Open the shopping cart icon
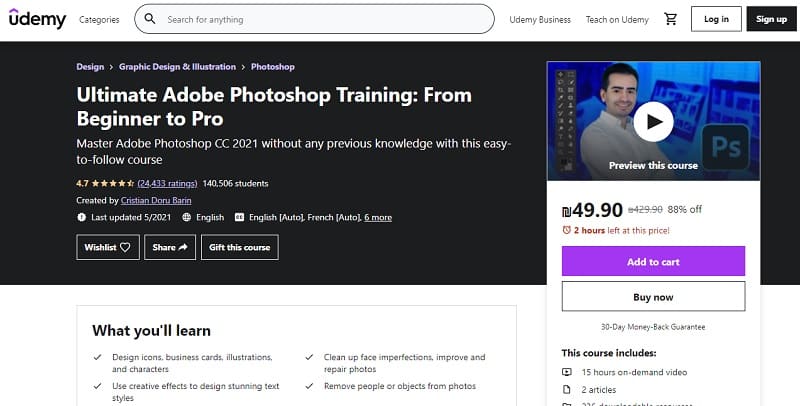This screenshot has height=406, width=800. tap(670, 19)
